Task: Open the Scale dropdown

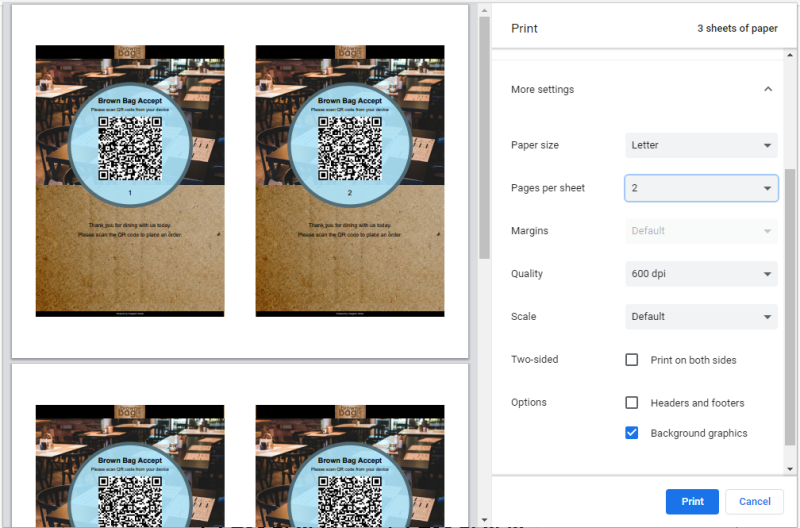Action: point(700,317)
